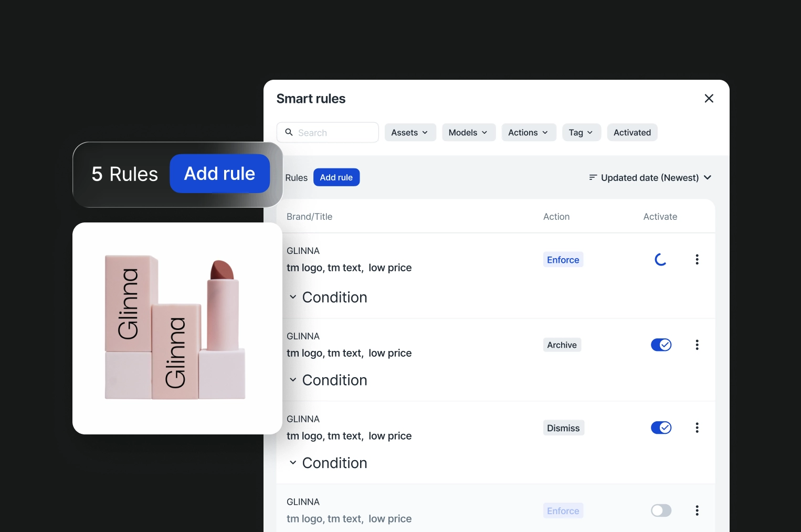Click the search magnifier icon
Screen dimensions: 801x532
coord(289,132)
